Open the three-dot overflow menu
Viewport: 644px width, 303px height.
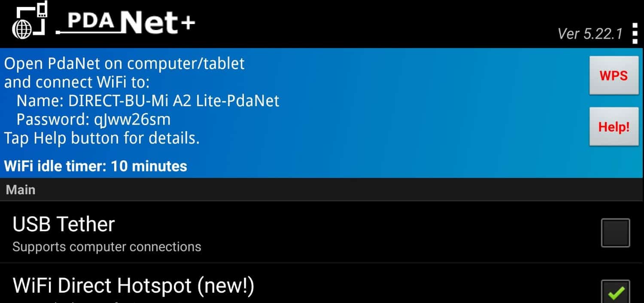635,33
